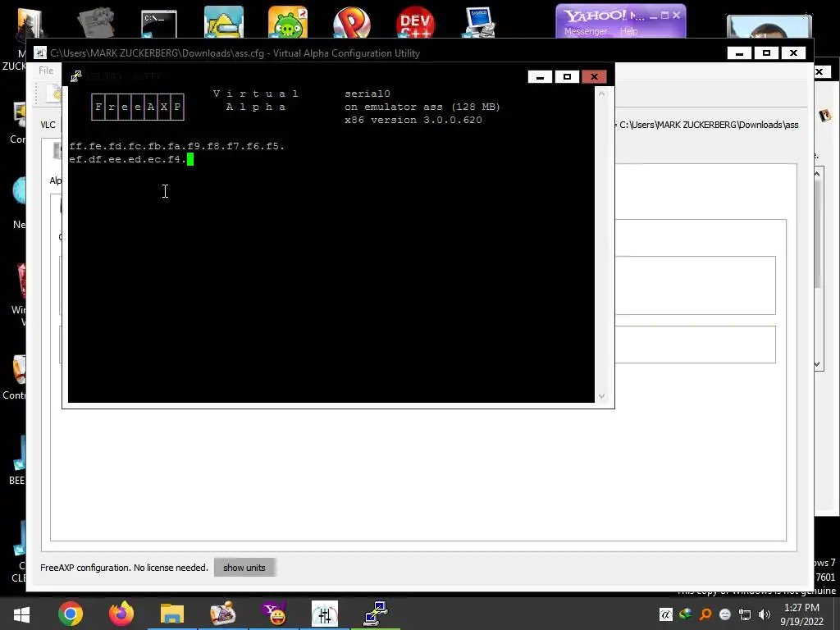
Task: Click the 'serial0' text in terminal
Action: click(x=367, y=94)
